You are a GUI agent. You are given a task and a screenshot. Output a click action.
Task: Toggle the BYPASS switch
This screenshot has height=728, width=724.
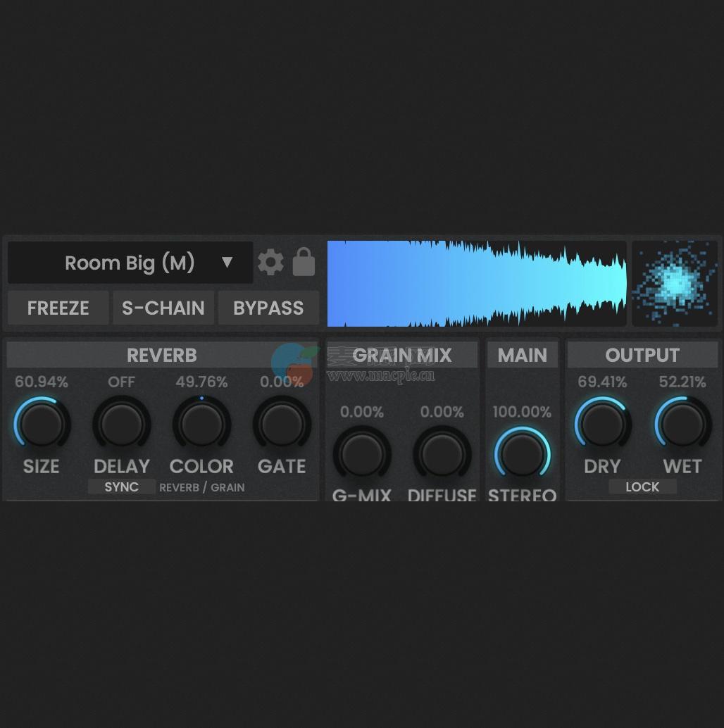[268, 308]
